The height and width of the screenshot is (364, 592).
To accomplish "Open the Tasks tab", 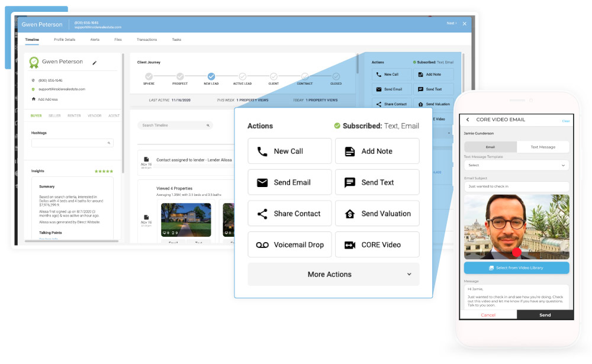I will pyautogui.click(x=176, y=40).
